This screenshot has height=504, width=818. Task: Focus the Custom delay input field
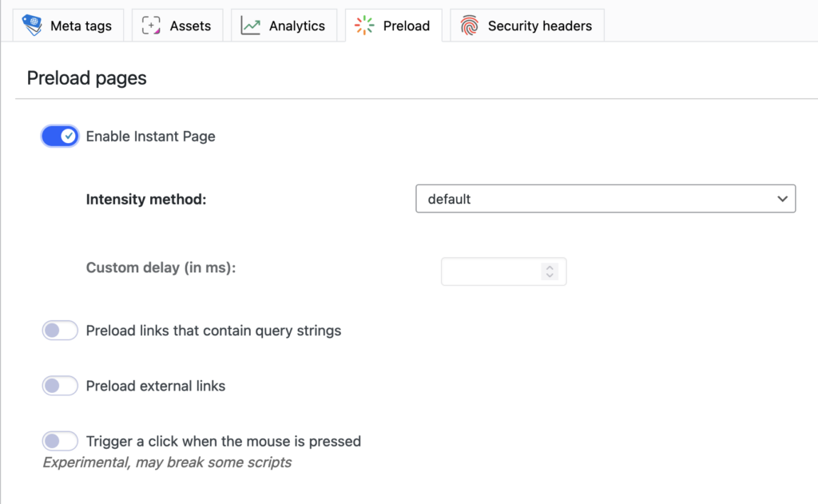[504, 272]
